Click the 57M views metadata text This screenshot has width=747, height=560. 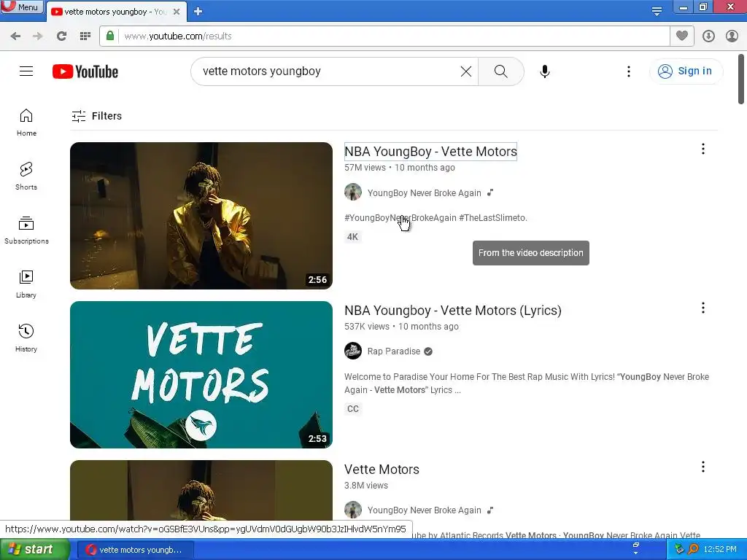click(365, 168)
